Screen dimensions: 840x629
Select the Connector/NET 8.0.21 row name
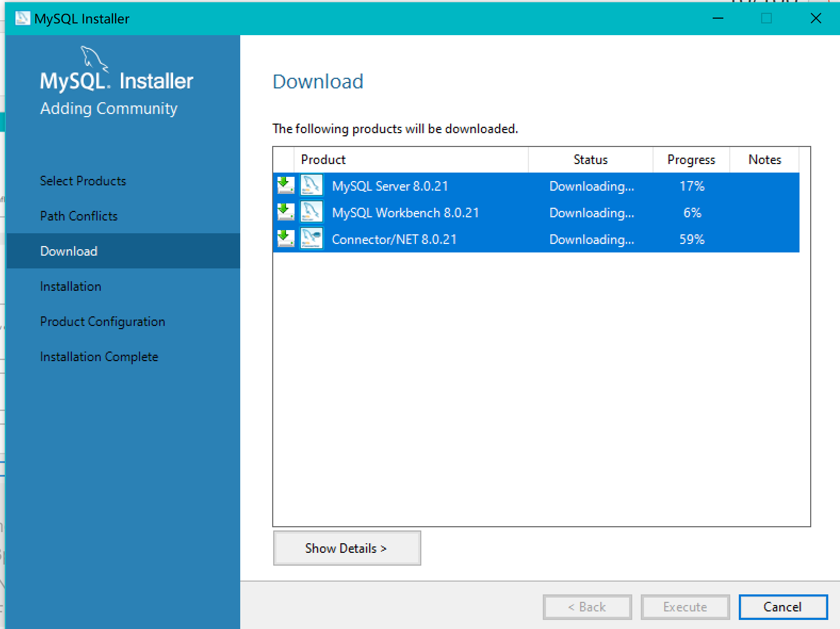click(x=394, y=239)
